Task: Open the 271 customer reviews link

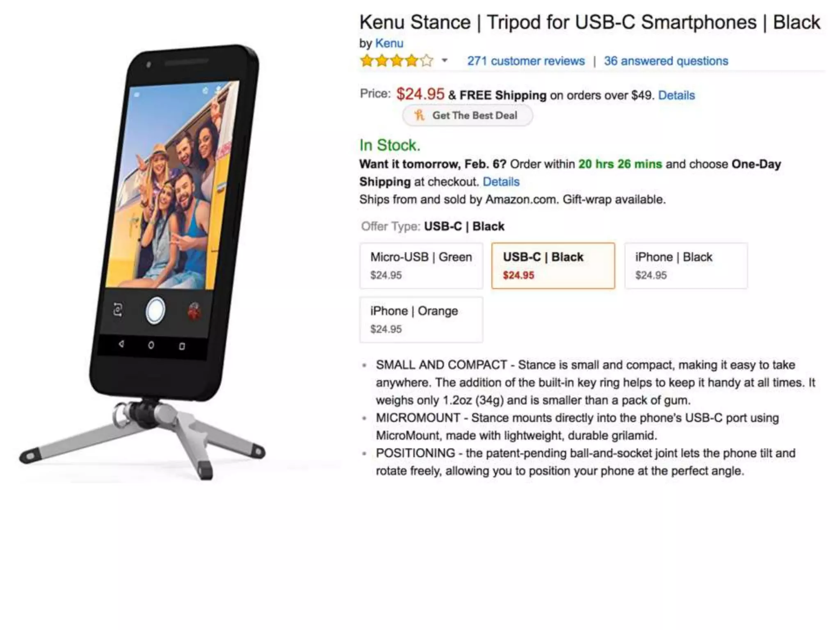Action: (526, 61)
